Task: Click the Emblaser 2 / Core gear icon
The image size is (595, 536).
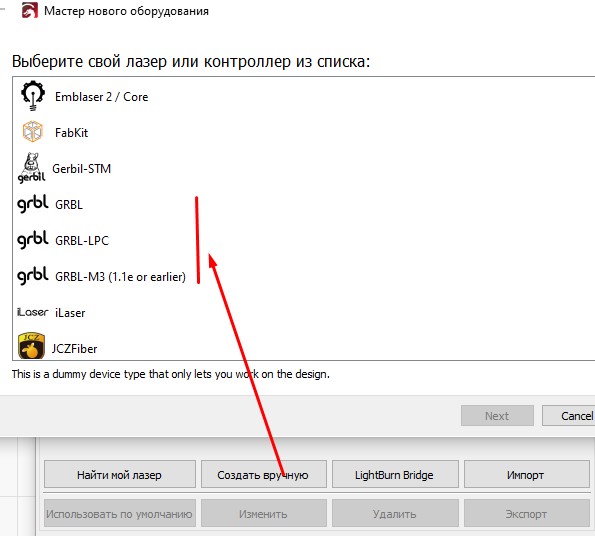Action: [x=33, y=96]
